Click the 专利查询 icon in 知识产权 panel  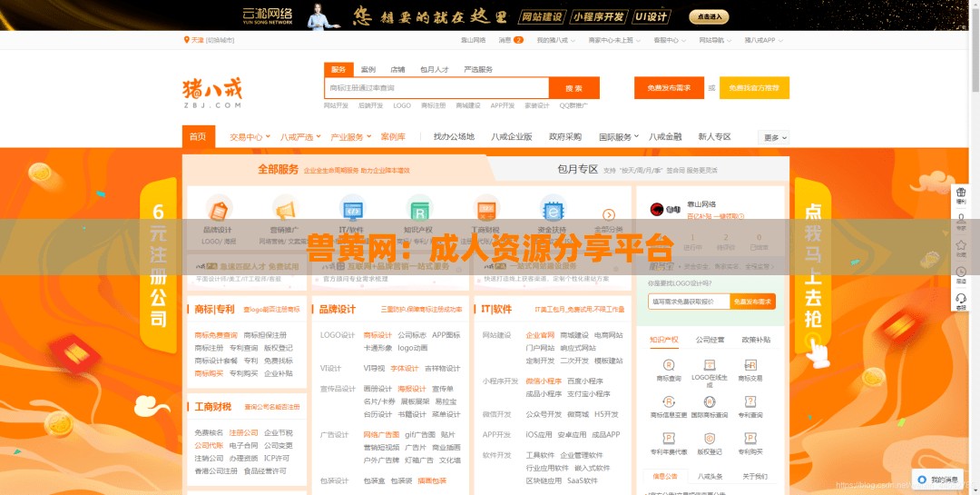coord(750,401)
